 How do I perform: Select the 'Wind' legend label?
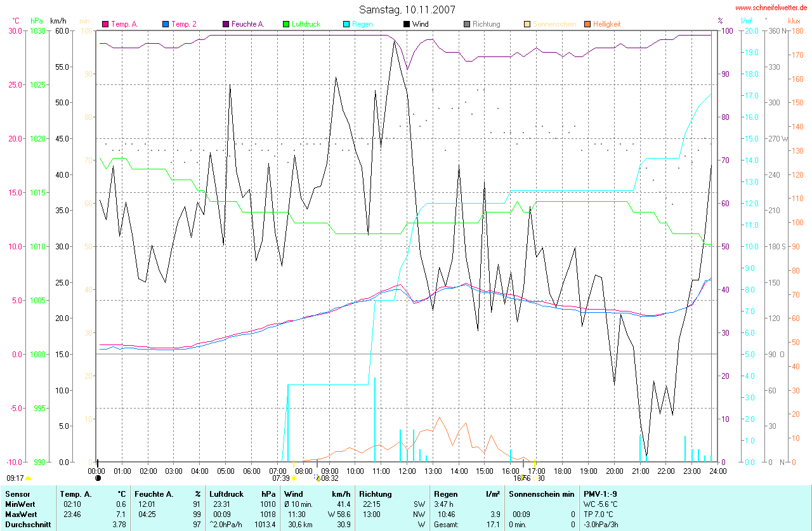point(420,24)
